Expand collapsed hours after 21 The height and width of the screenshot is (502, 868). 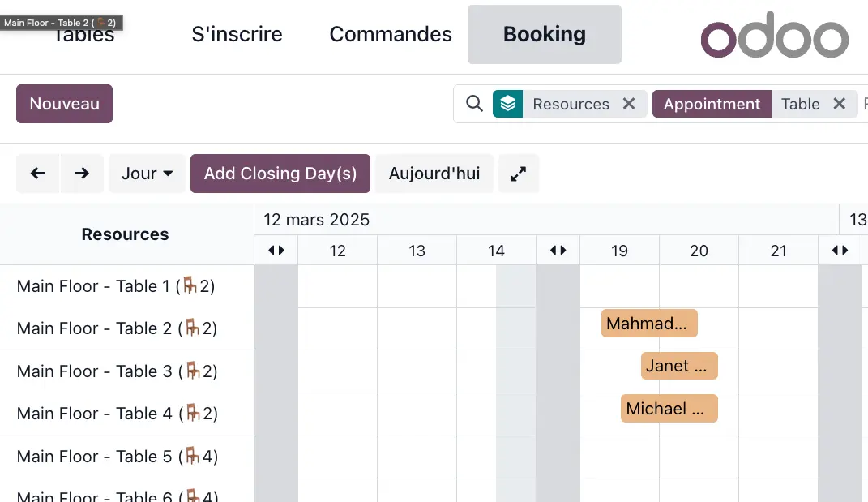pos(840,251)
